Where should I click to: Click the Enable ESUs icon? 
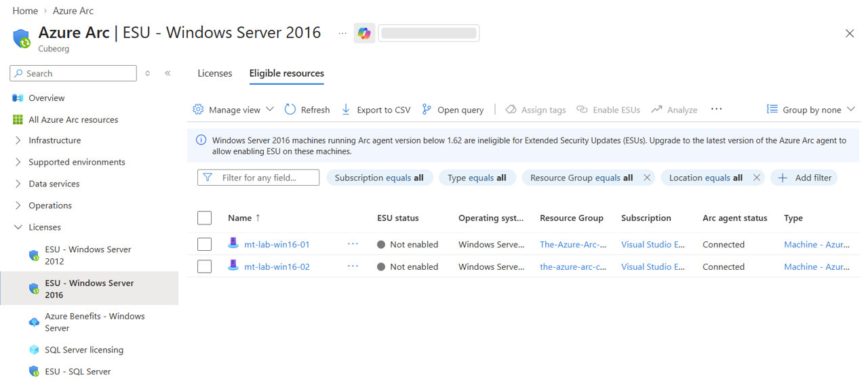pos(582,109)
